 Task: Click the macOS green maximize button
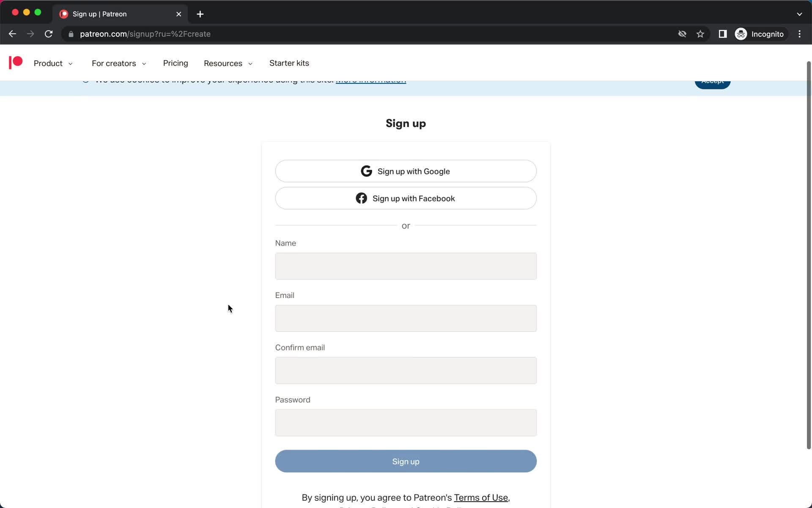[38, 12]
